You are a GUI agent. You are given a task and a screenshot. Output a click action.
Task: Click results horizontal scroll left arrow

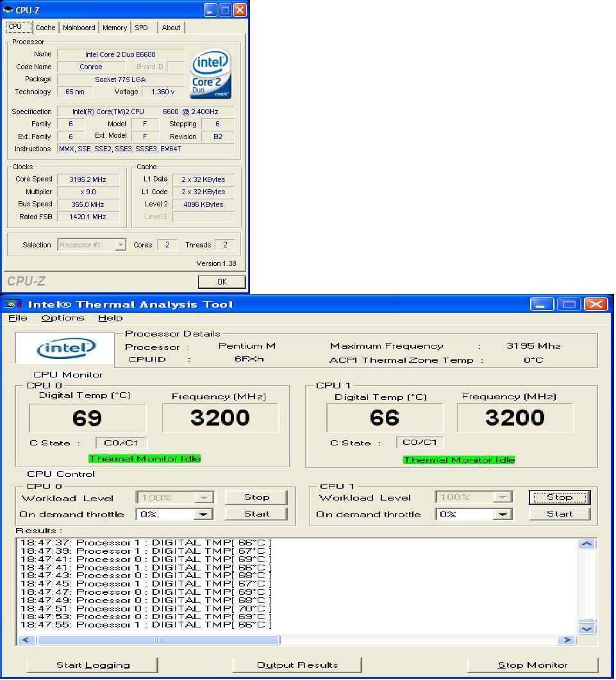click(26, 640)
